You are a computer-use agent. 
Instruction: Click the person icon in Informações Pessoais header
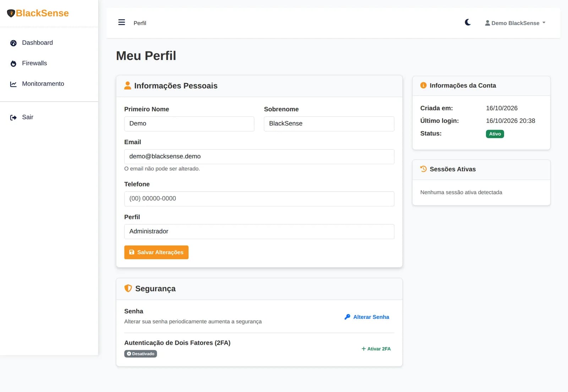127,86
